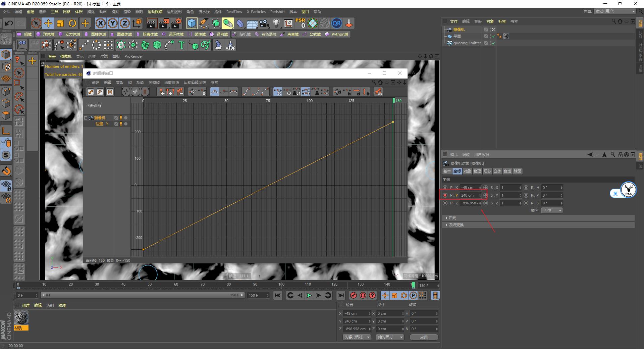The image size is (644, 349).
Task: Open the 函数曲线 menu in timeline window
Action: (x=171, y=83)
